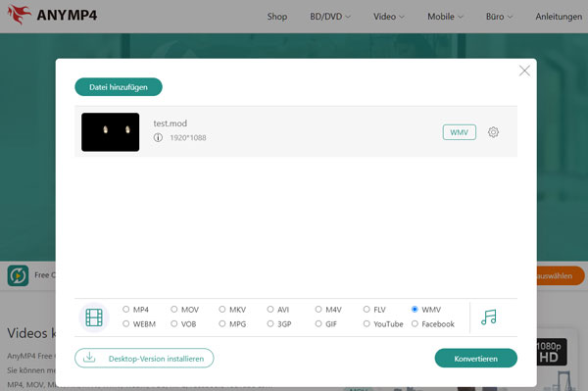
Task: Expand the BD/DVD menu
Action: tap(330, 17)
